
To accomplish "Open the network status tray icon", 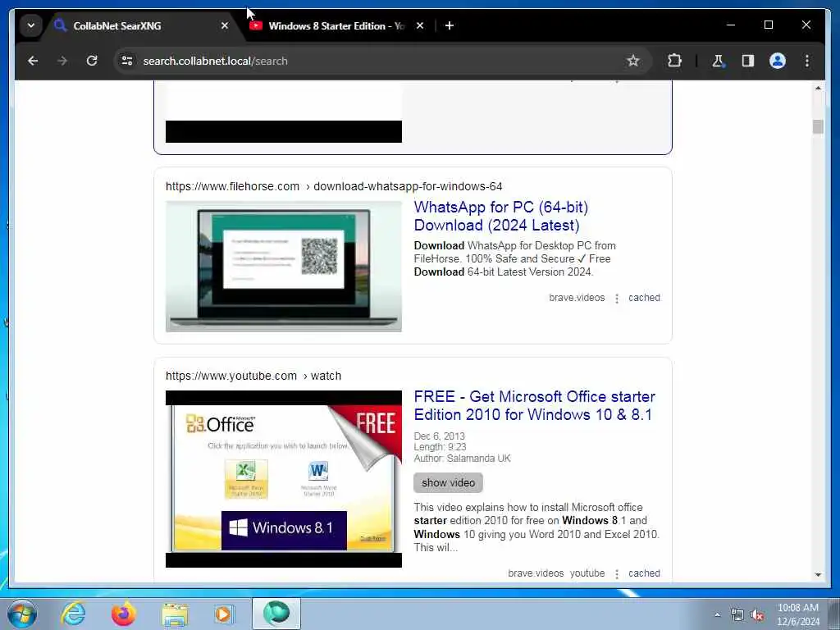I will [x=737, y=614].
